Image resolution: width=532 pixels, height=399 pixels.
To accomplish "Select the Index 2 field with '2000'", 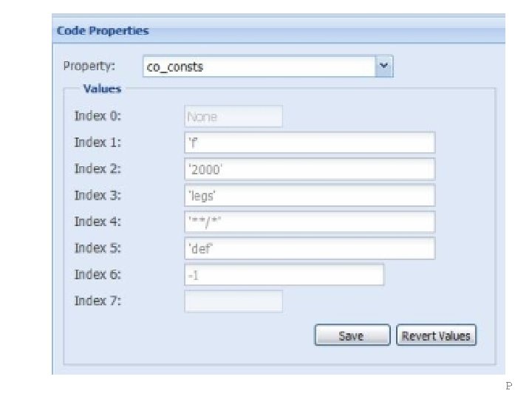I will point(309,169).
